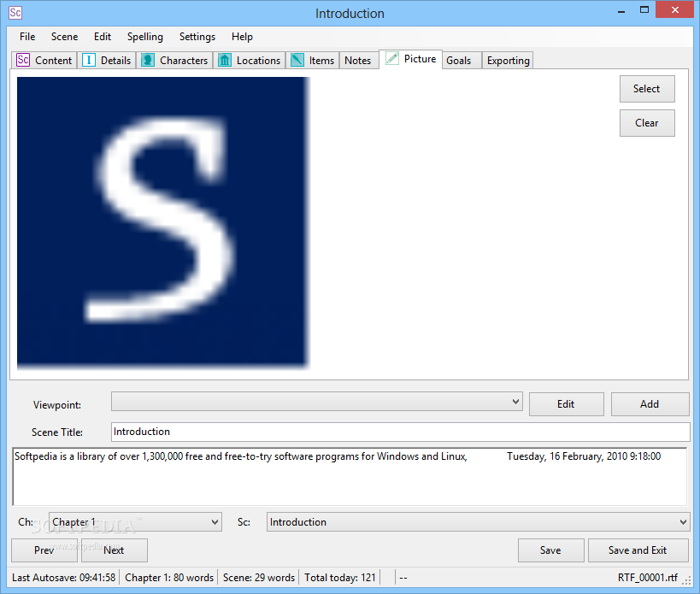Viewport: 700px width, 594px height.
Task: Open the Settings menu
Action: [x=197, y=37]
